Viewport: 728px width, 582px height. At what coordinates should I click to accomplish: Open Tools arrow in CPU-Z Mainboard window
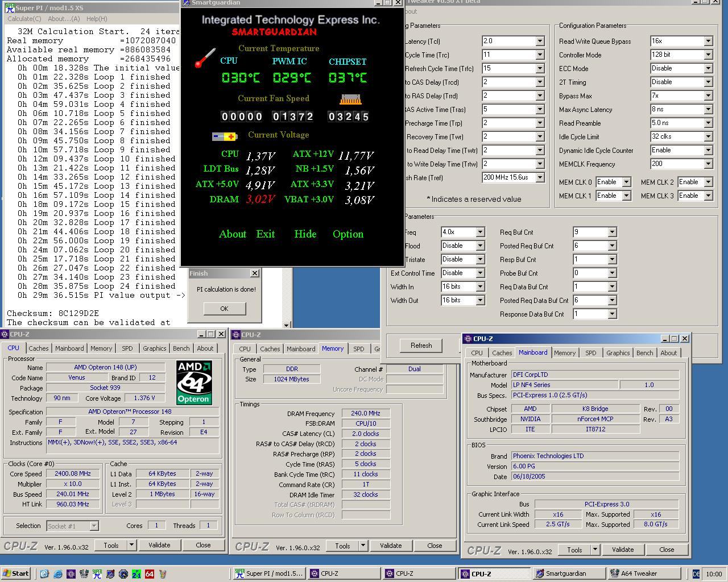[595, 550]
